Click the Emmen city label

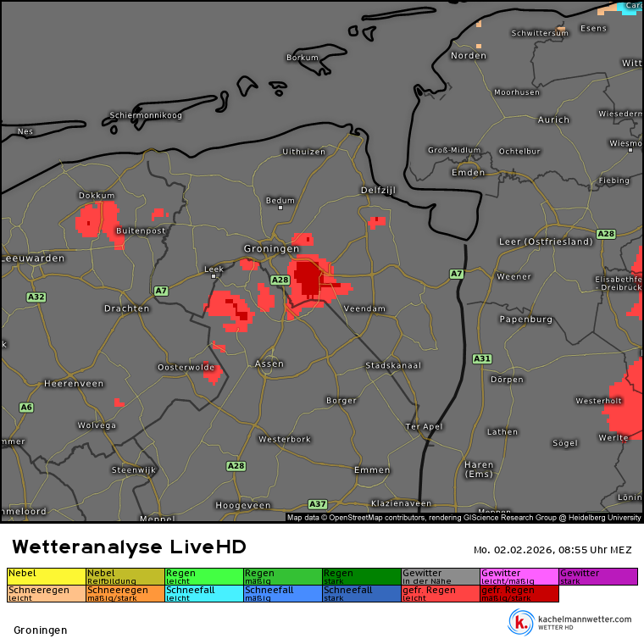pyautogui.click(x=372, y=470)
